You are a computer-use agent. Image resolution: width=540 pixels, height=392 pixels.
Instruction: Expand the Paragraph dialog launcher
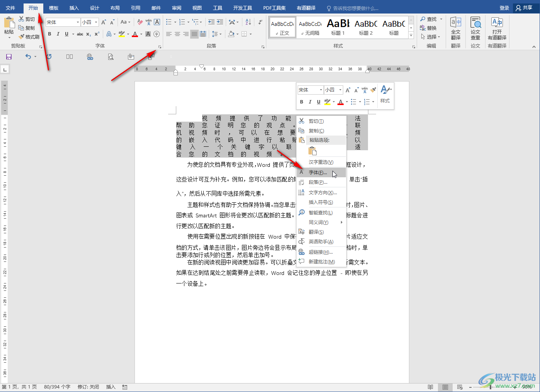pyautogui.click(x=263, y=47)
